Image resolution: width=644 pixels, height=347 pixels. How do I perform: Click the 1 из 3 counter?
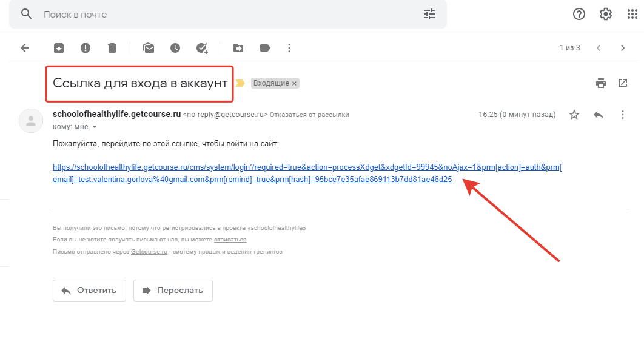569,48
